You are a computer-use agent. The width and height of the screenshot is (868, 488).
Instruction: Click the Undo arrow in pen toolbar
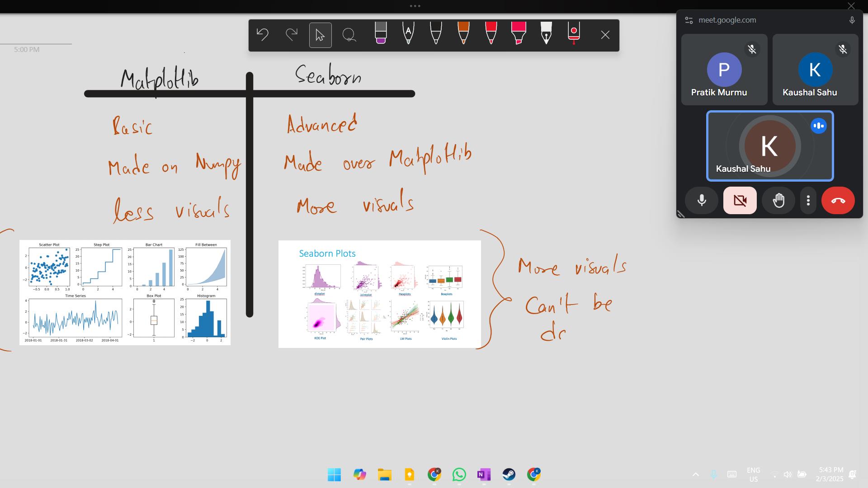point(263,35)
